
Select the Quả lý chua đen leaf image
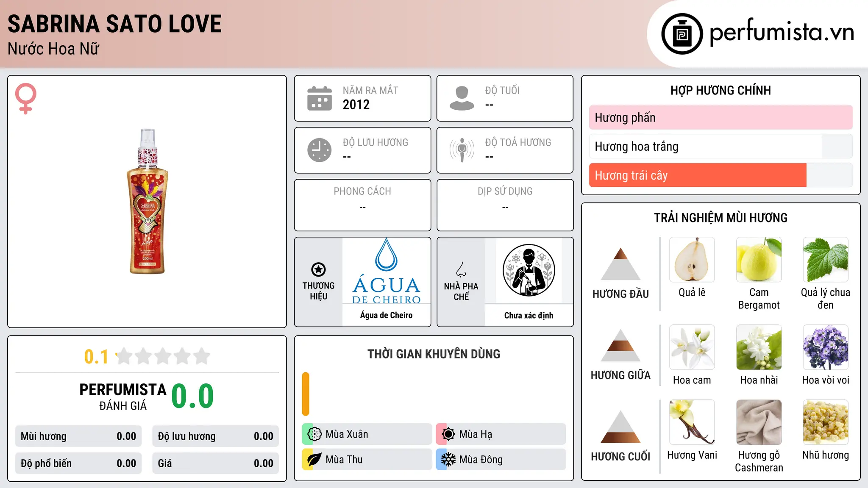pos(826,260)
